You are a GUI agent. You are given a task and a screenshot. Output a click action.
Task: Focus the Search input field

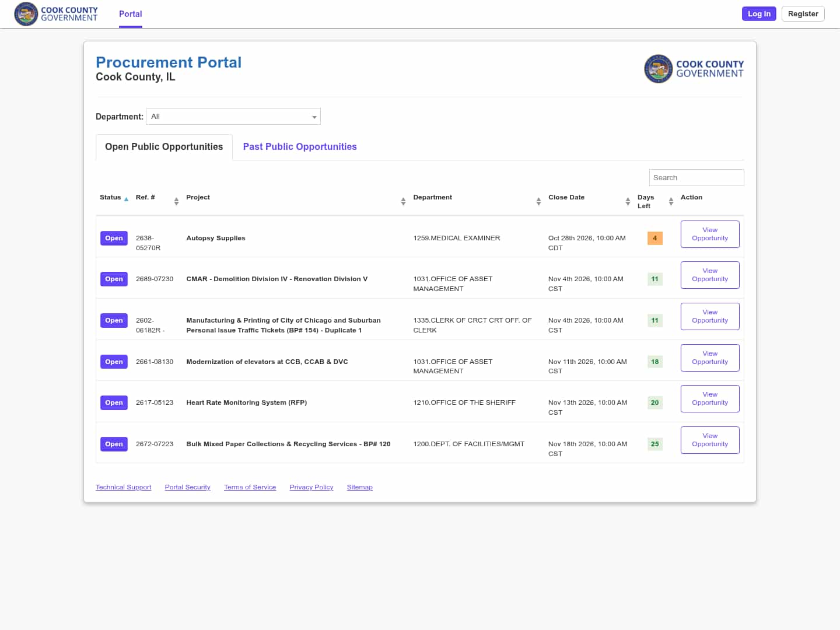tap(696, 178)
